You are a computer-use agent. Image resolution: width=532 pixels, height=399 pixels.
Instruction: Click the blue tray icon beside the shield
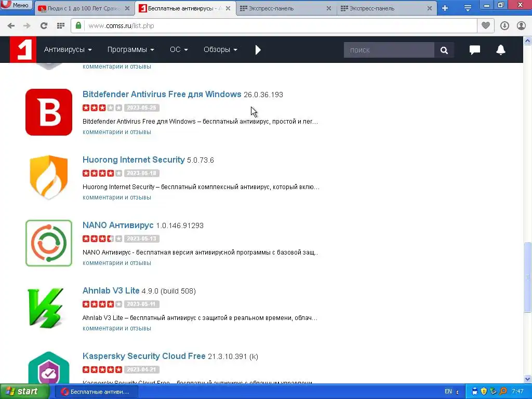point(474,392)
